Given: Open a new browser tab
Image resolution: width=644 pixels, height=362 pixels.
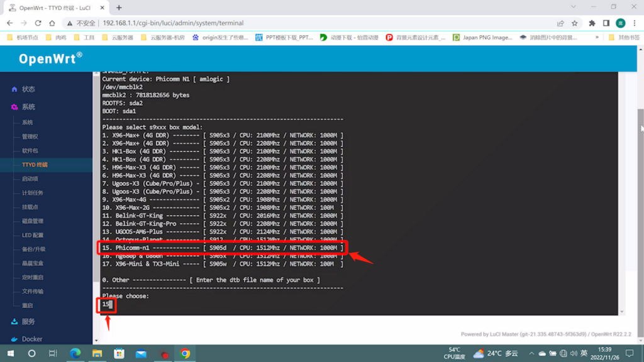Looking at the screenshot, I should [119, 8].
